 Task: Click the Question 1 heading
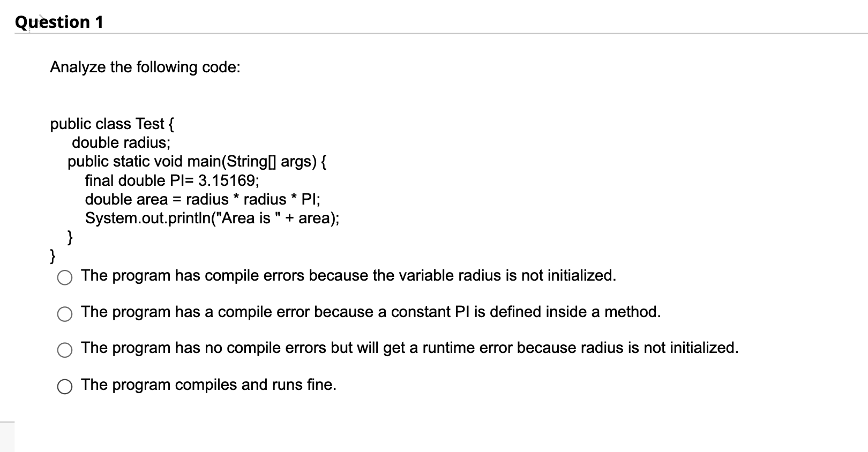click(58, 21)
